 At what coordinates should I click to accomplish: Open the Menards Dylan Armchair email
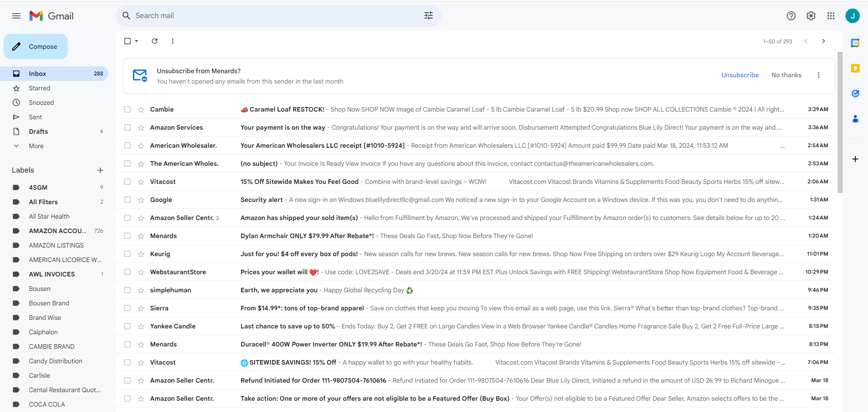tap(476, 236)
